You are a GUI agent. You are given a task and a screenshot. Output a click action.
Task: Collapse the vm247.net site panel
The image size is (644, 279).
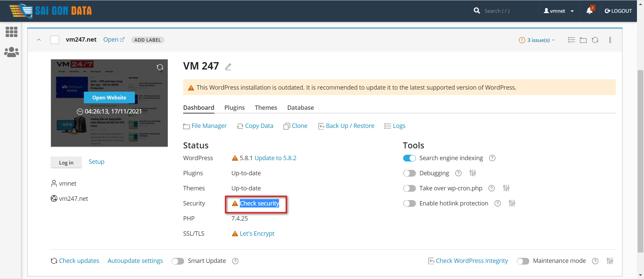[39, 40]
